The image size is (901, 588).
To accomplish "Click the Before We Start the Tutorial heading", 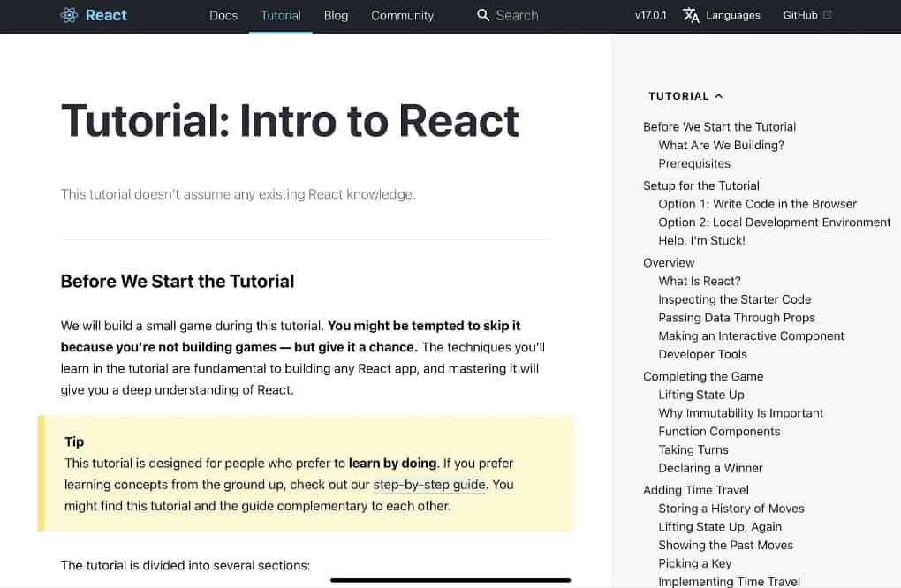I will point(178,282).
